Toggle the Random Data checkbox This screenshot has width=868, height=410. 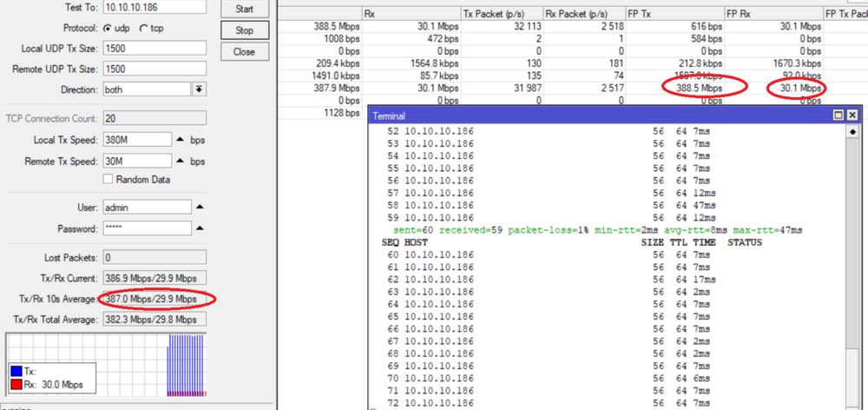[x=108, y=179]
